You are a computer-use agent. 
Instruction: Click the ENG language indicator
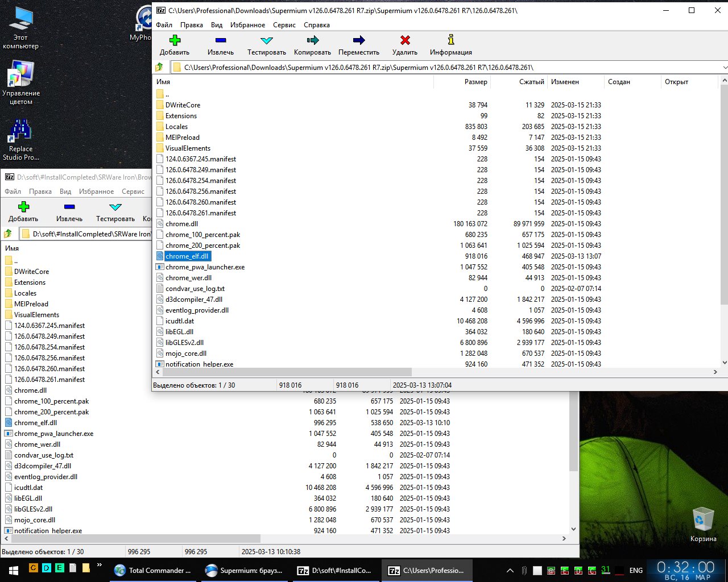coord(636,570)
